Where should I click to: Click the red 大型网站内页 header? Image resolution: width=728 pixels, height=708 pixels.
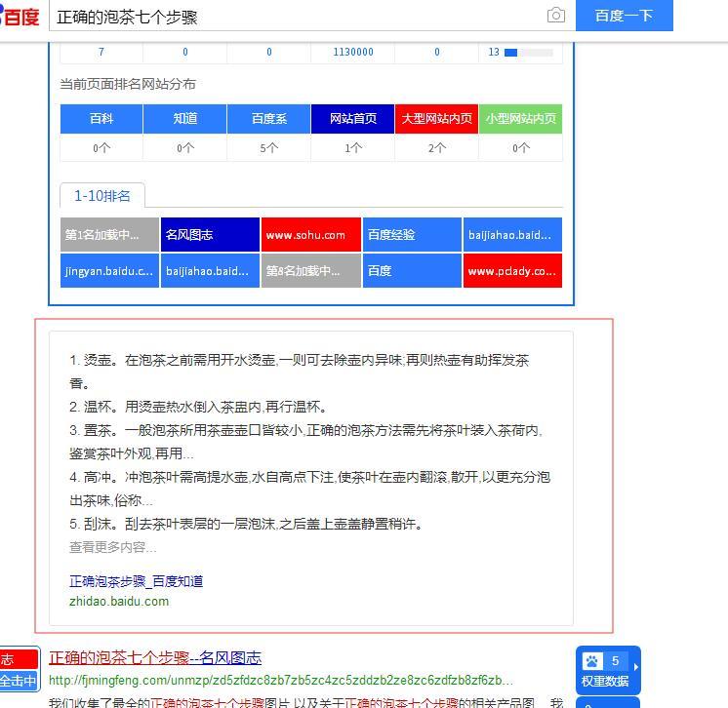pos(436,119)
